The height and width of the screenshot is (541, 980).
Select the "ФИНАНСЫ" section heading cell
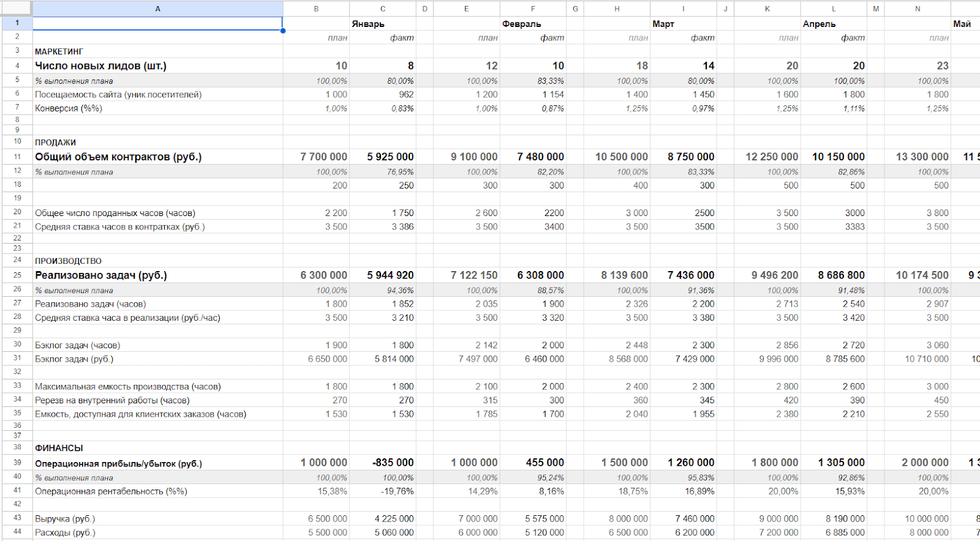point(157,448)
